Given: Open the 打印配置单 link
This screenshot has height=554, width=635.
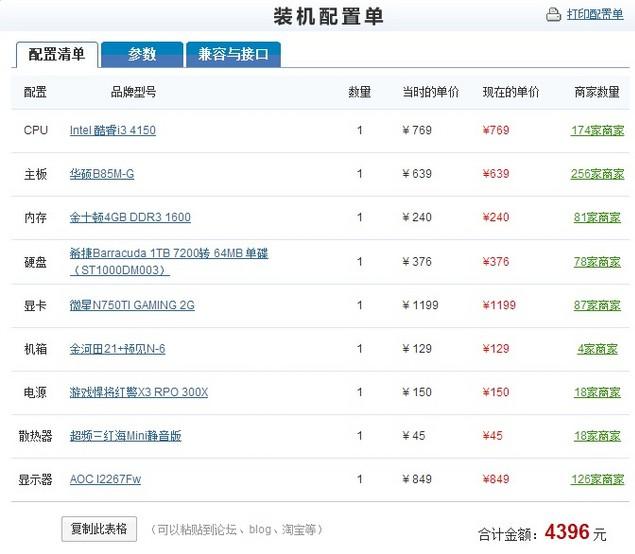Looking at the screenshot, I should [595, 15].
